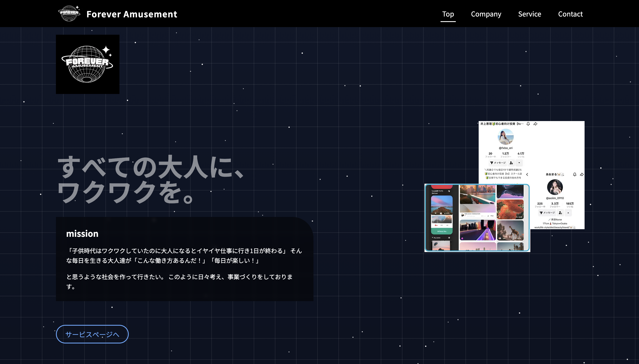Image resolution: width=639 pixels, height=364 pixels.
Task: Open the Company navigation menu item
Action: pyautogui.click(x=486, y=14)
